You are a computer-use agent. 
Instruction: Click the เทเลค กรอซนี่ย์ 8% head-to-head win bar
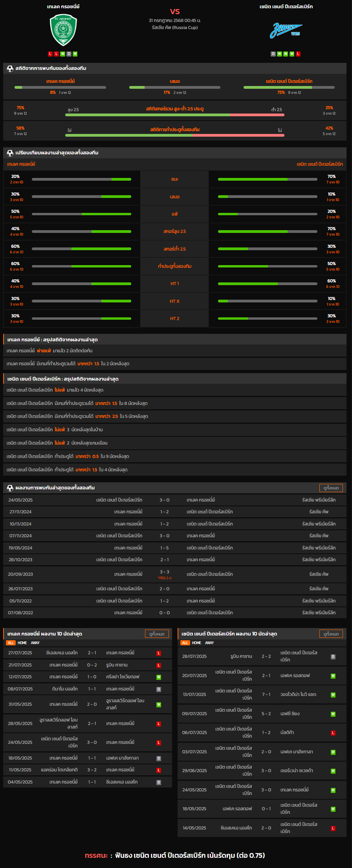60,88
